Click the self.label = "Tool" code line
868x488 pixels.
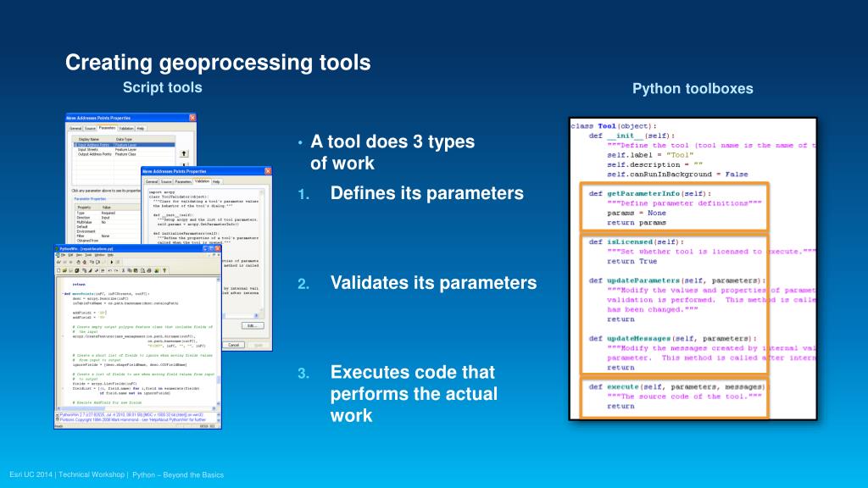(x=650, y=155)
